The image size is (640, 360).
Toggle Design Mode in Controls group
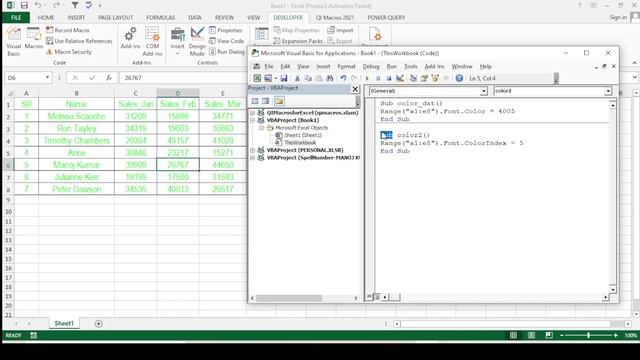[x=197, y=42]
